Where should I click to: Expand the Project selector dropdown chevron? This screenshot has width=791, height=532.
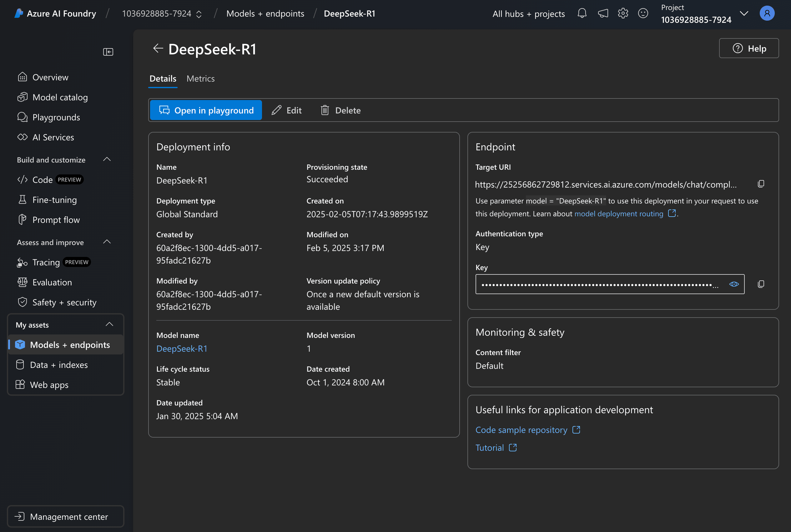click(744, 13)
